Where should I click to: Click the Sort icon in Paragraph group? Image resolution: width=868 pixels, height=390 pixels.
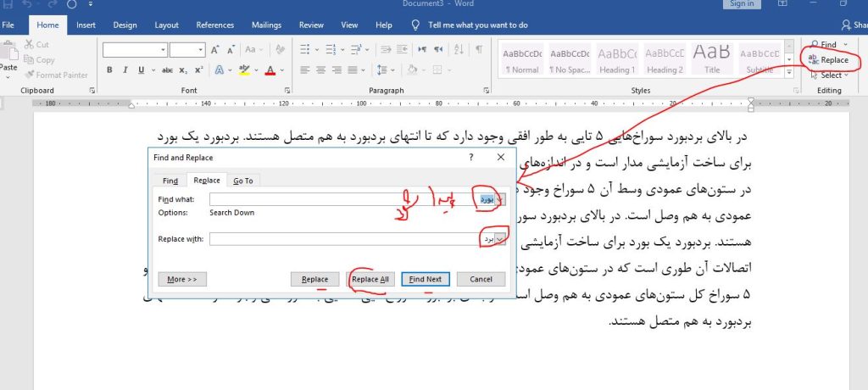[x=459, y=49]
